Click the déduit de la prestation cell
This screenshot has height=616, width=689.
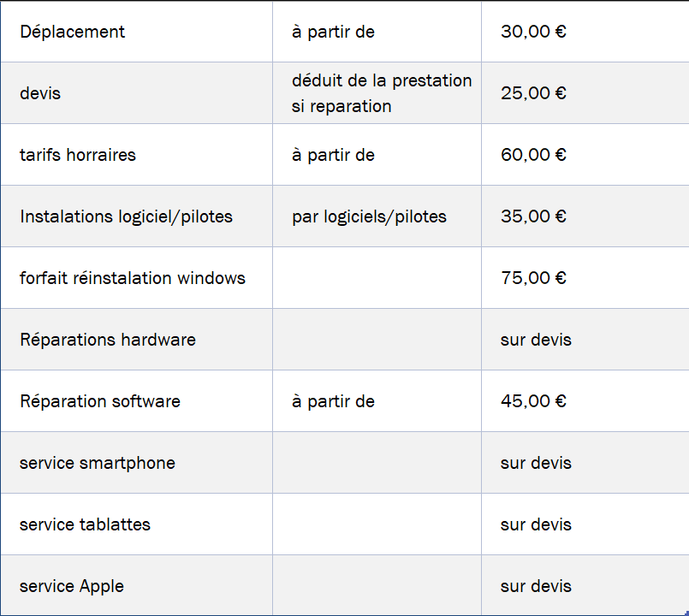pos(377,92)
